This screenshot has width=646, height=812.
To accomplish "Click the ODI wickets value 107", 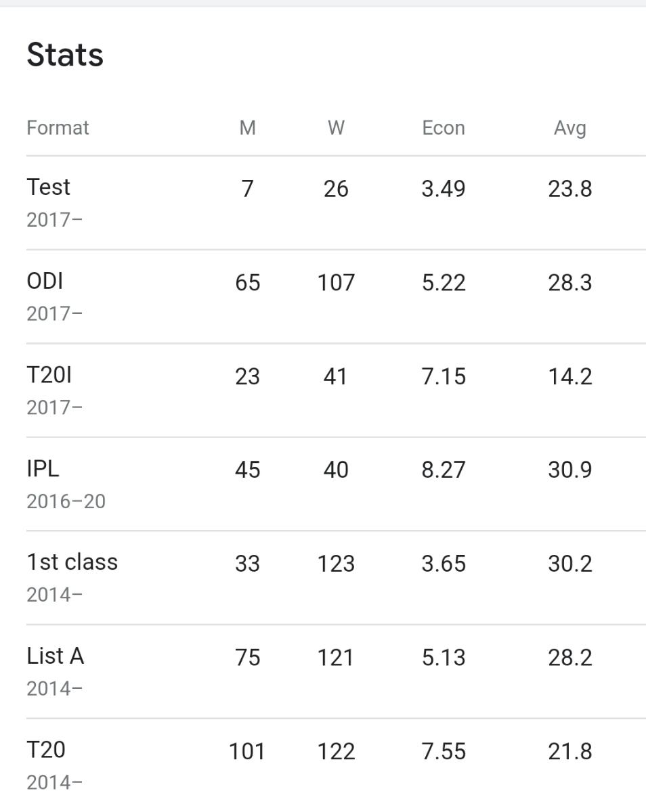I will pos(336,283).
